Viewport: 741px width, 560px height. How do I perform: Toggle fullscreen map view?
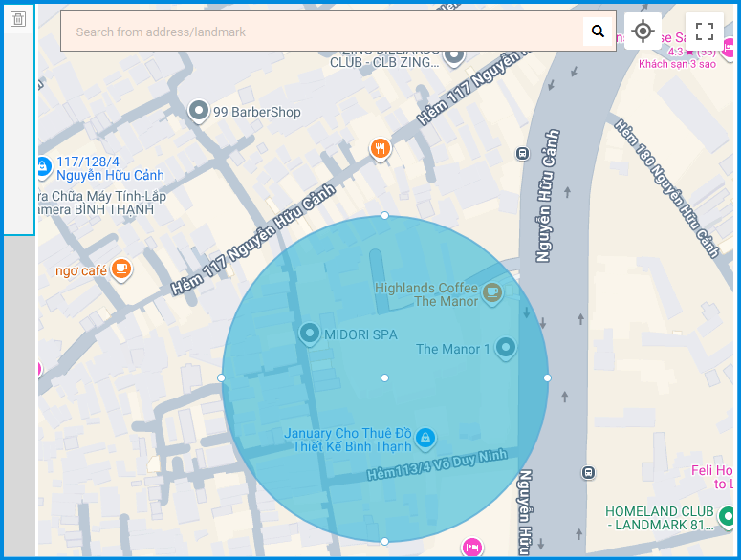tap(705, 32)
